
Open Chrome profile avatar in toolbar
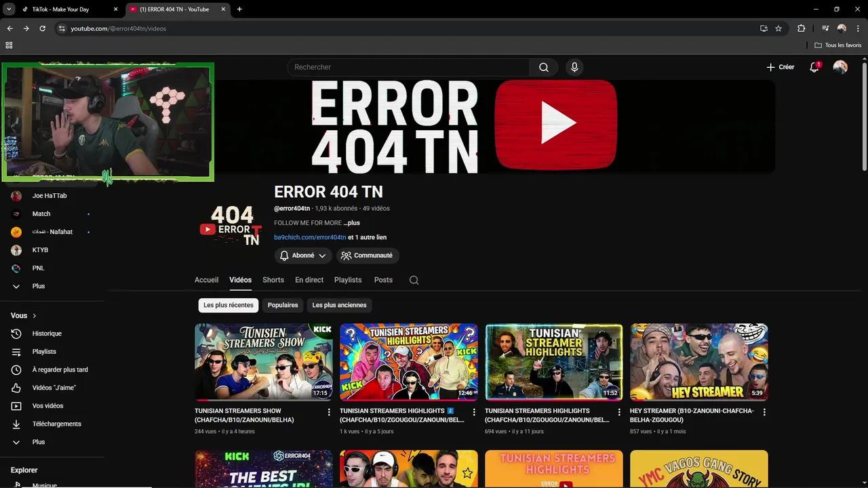pos(842,28)
